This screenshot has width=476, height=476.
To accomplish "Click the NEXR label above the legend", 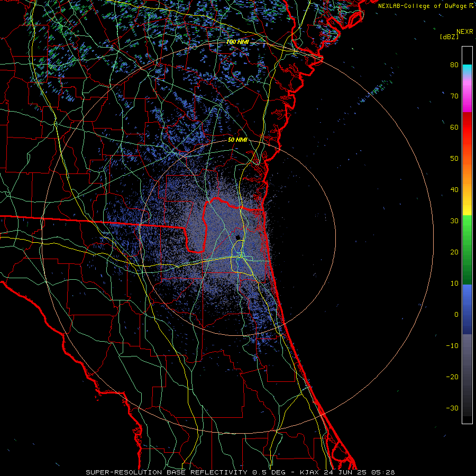I will [x=465, y=32].
